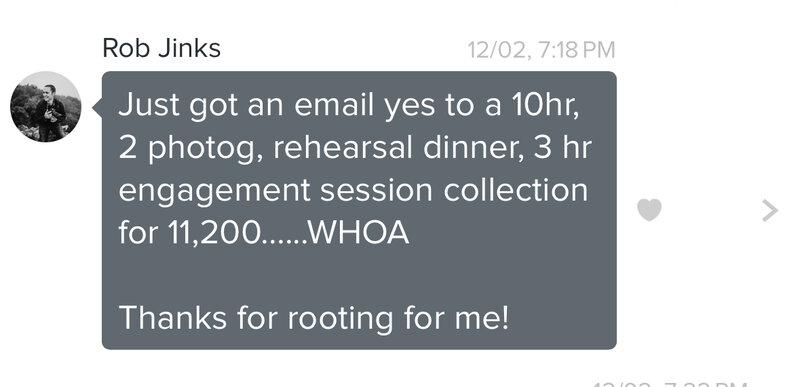Click the "10hr" text in first line
800x387 pixels.
tap(544, 106)
